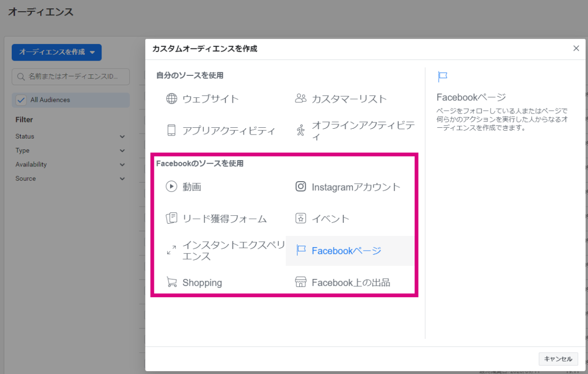Viewport: 588px width, 374px height.
Task: Select インスタントエクスペリエンス option
Action: coord(233,251)
